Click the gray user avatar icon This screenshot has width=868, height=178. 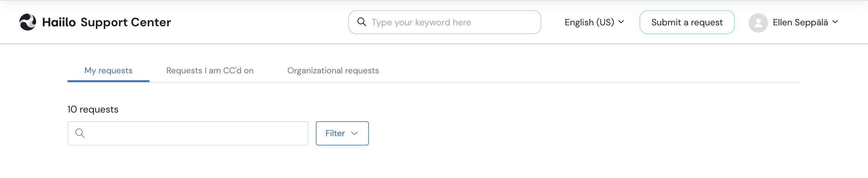coord(758,23)
